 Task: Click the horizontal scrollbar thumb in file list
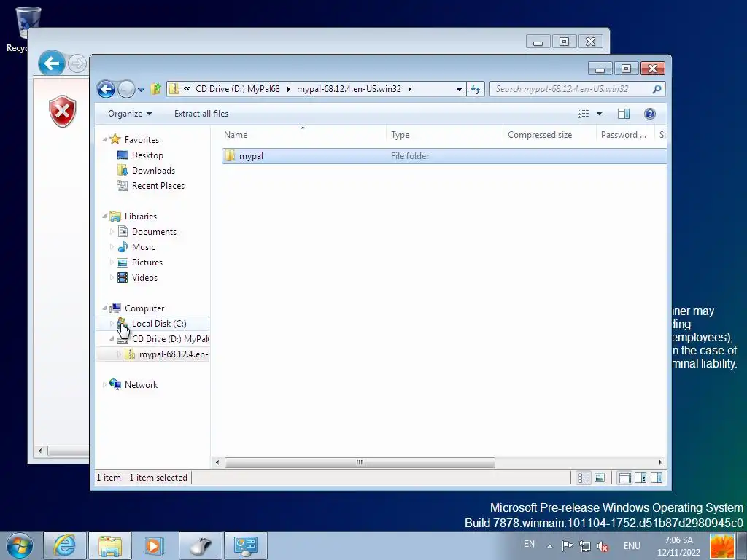360,462
